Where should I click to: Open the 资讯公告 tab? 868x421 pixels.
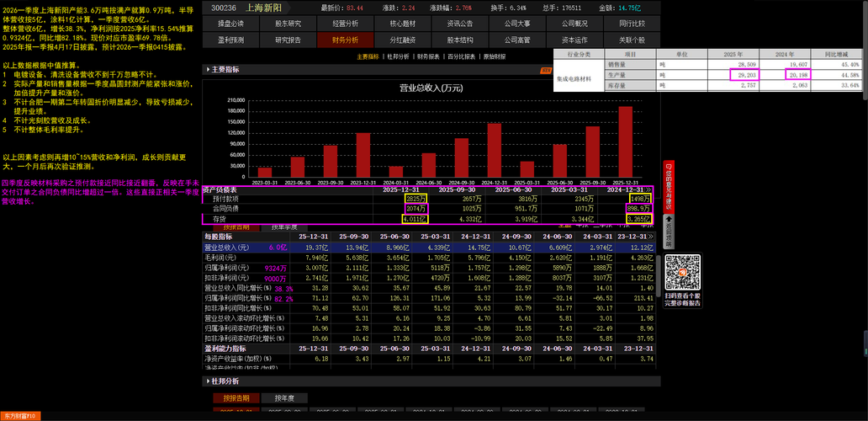coord(459,24)
